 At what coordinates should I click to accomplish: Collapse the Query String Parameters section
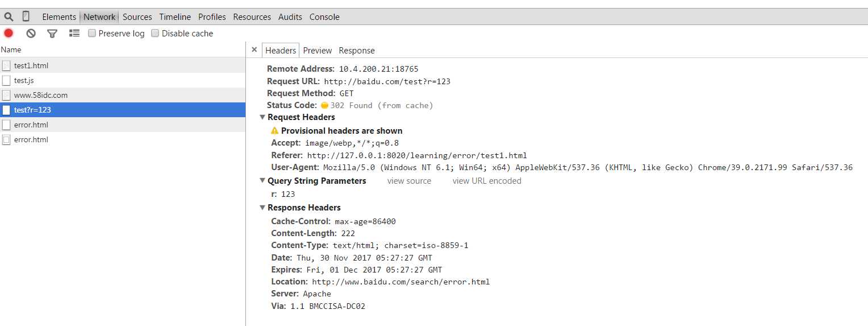point(262,181)
